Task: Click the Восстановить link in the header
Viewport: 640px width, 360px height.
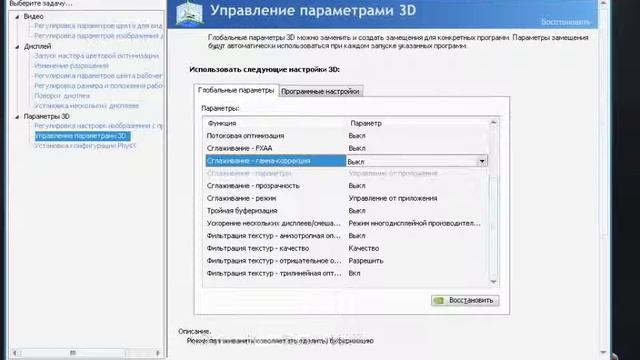Action: [x=565, y=22]
